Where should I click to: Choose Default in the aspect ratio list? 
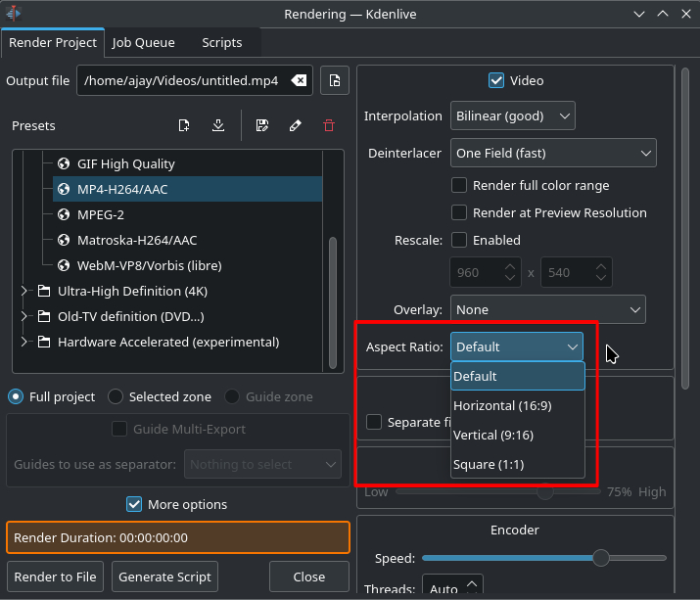coord(517,376)
